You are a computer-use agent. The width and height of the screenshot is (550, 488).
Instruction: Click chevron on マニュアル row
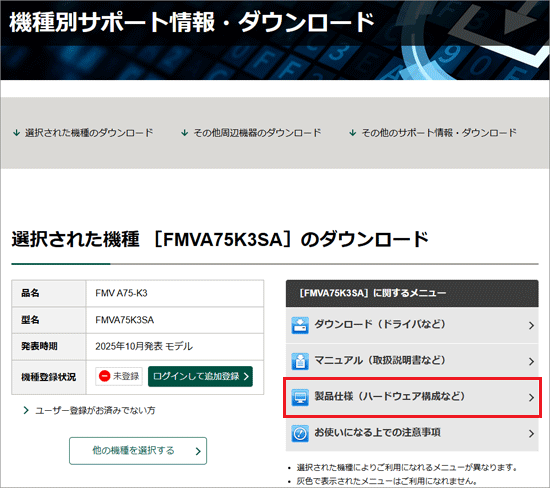531,362
